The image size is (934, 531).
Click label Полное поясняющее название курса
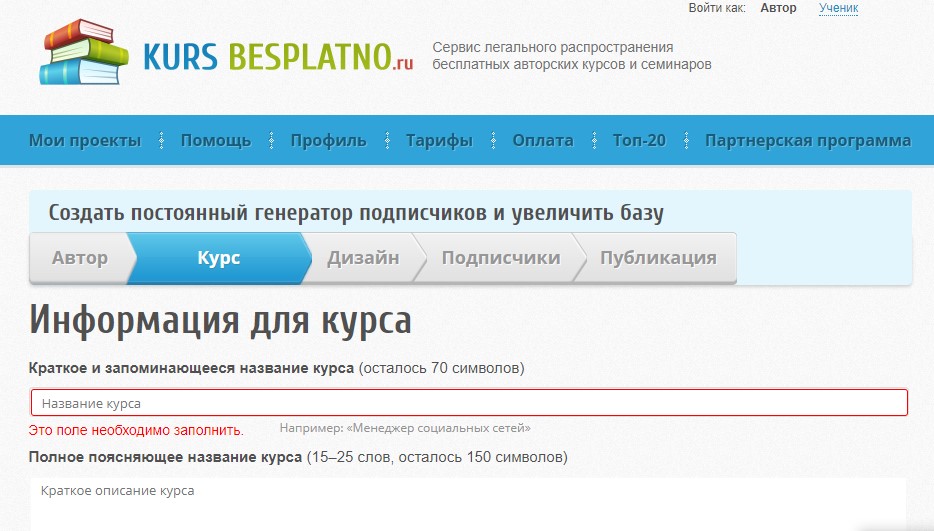[x=165, y=458]
